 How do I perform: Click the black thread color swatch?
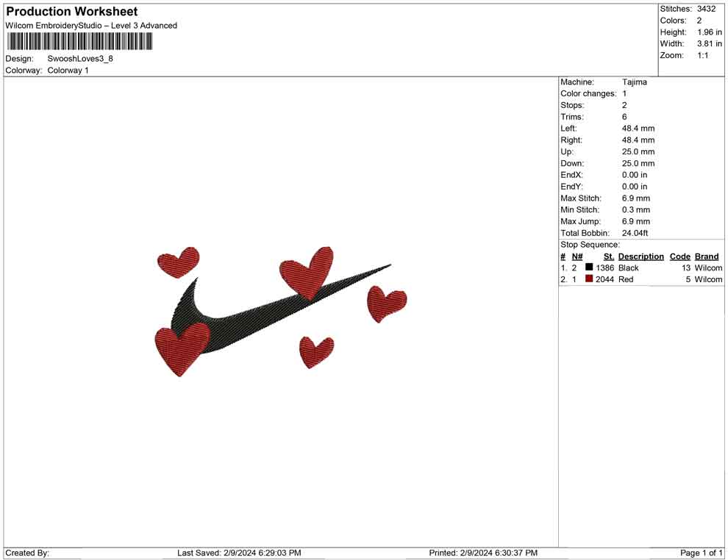pos(589,267)
